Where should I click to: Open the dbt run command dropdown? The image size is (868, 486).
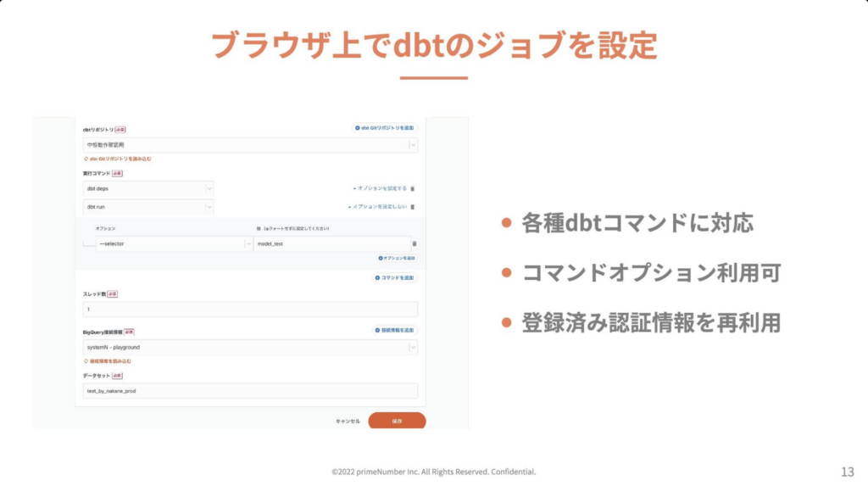pos(209,206)
